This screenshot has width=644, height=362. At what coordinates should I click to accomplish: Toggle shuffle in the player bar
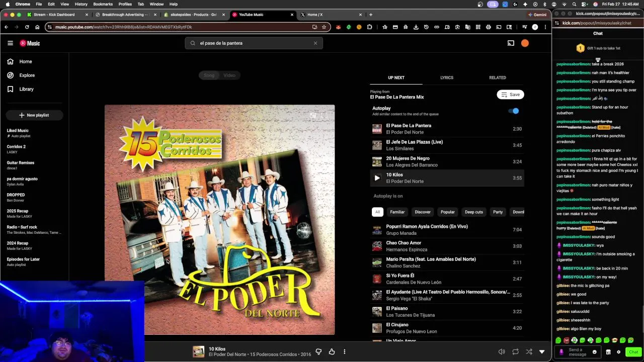point(529,351)
